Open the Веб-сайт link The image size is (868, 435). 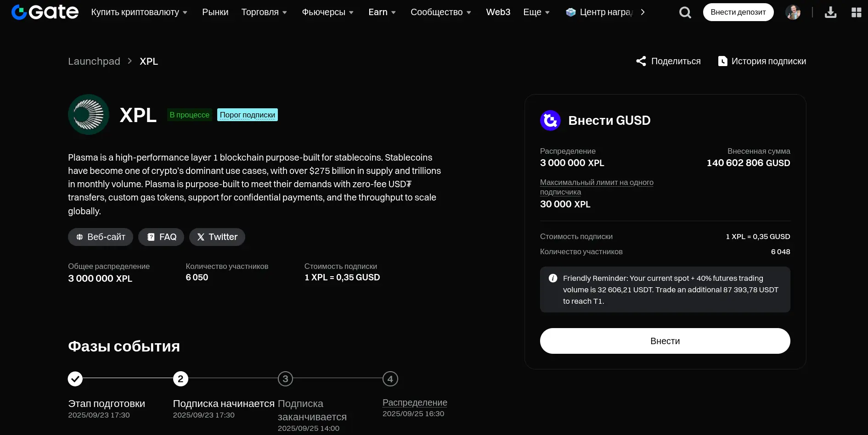(101, 237)
